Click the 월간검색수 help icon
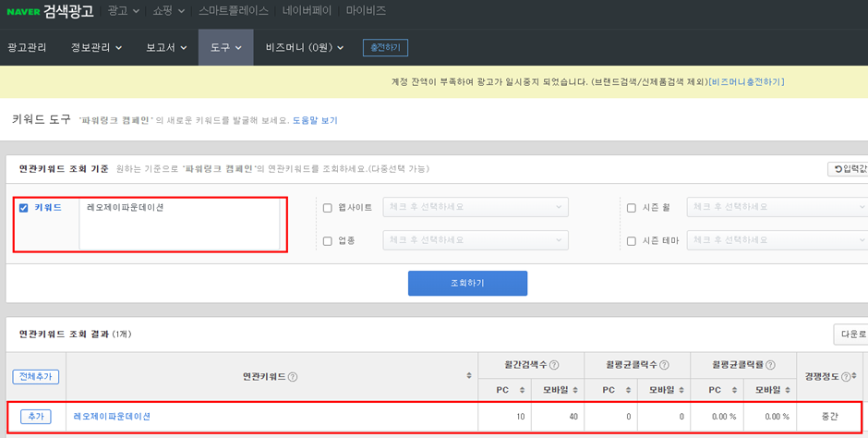This screenshot has height=438, width=868. [x=553, y=365]
